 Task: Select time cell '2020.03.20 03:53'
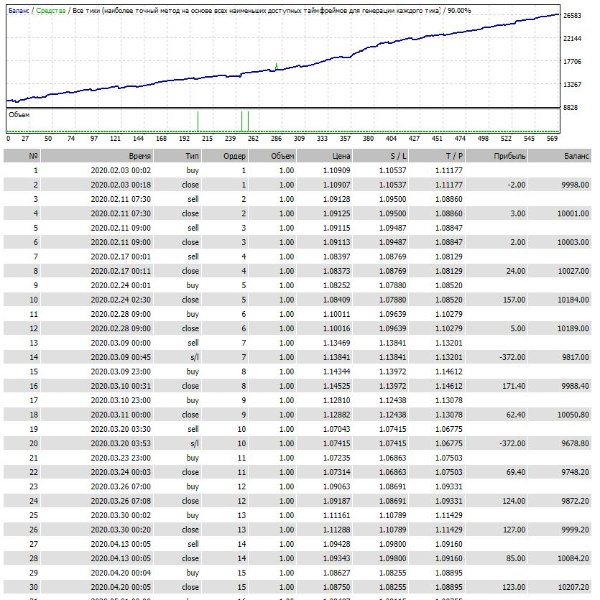[x=121, y=443]
